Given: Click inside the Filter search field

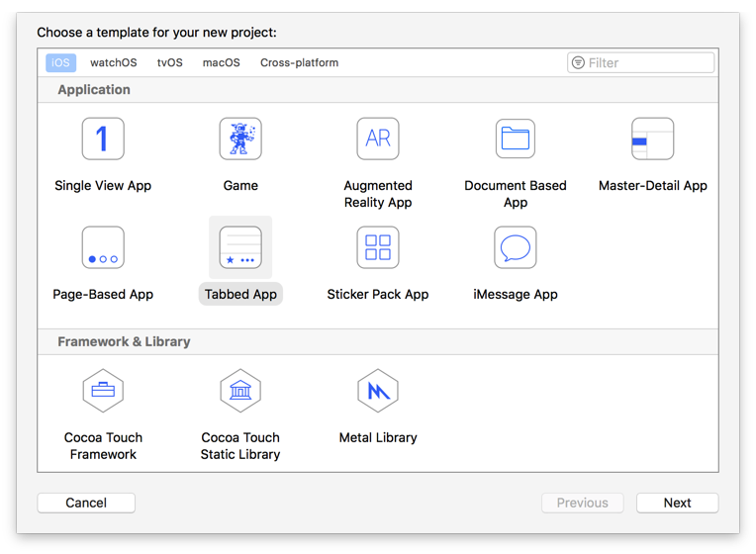Looking at the screenshot, I should (648, 62).
